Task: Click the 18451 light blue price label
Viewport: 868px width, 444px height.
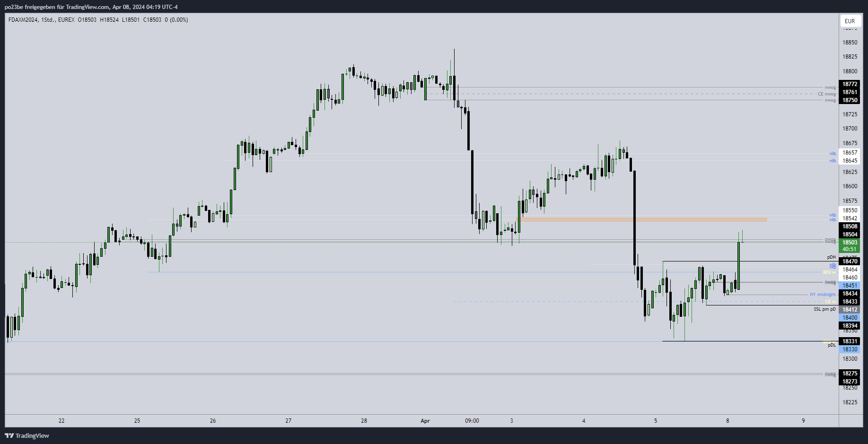Action: (850, 286)
